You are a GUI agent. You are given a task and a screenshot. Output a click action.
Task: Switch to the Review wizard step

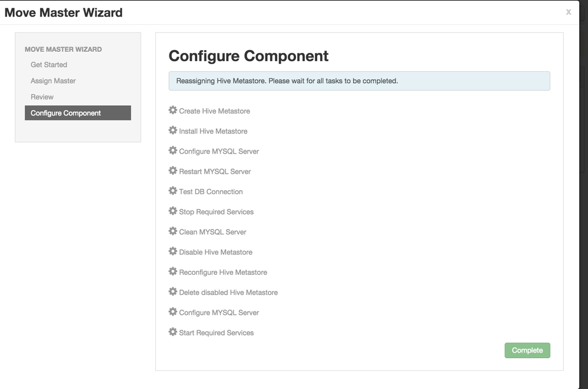click(42, 97)
